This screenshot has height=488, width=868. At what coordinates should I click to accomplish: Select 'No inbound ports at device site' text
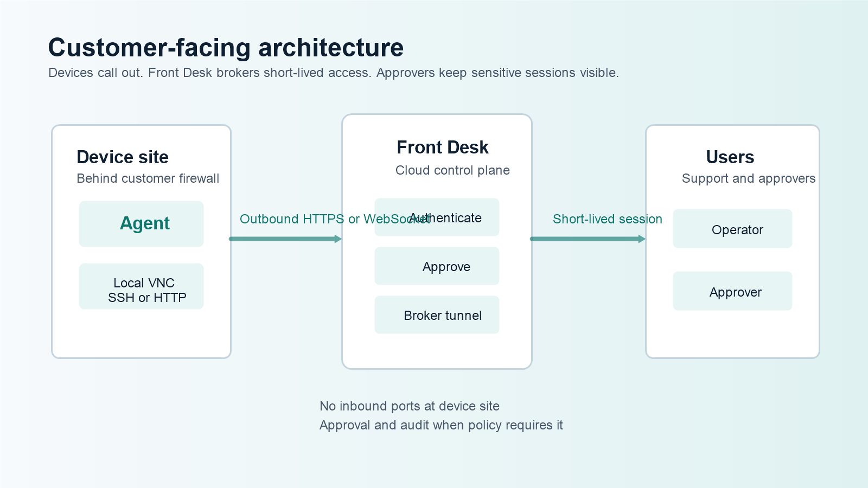pos(410,406)
